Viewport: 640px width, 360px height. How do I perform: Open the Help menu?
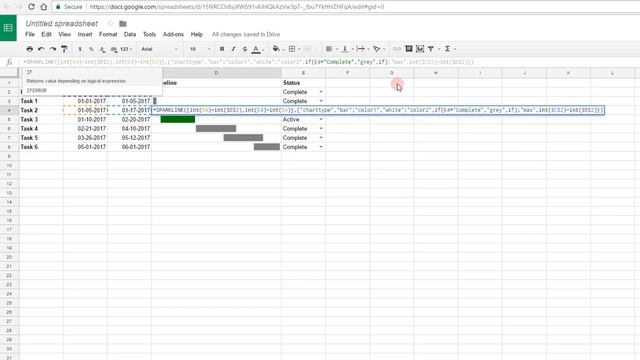click(196, 34)
